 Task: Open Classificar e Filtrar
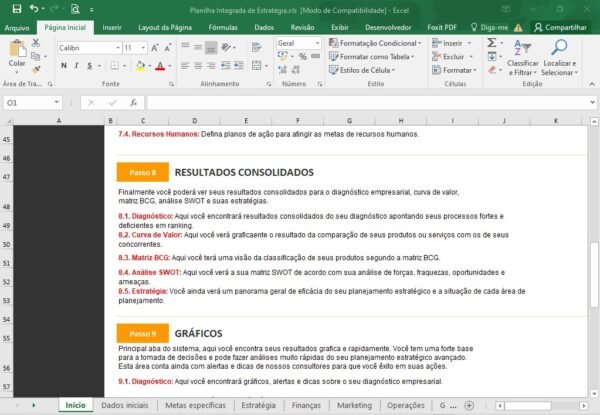click(x=523, y=57)
